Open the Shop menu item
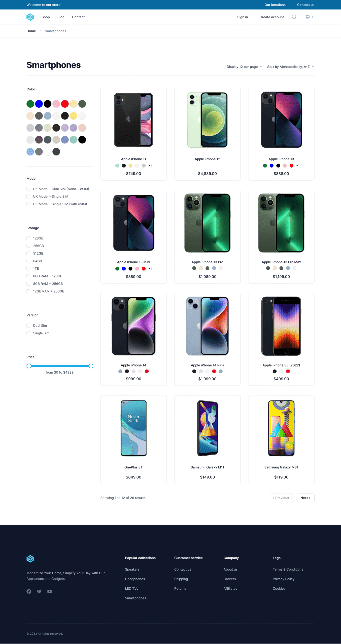This screenshot has width=341, height=644. point(46,17)
